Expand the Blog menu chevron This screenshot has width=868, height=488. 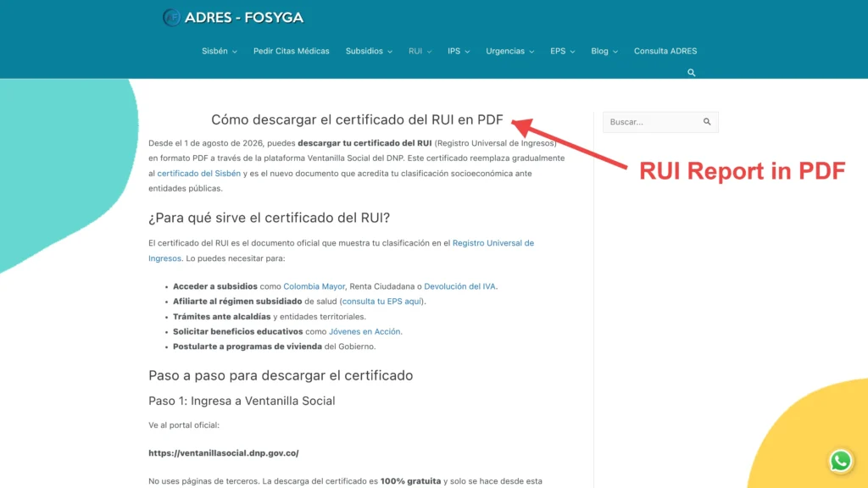click(615, 52)
